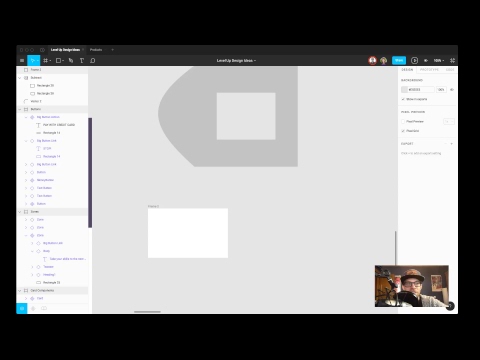
Task: Collapse the Card Components frame
Action: (20, 291)
